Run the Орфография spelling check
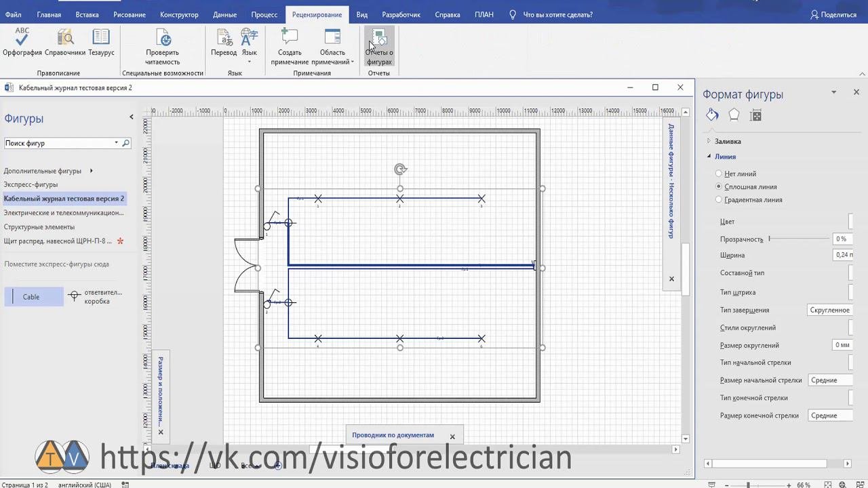This screenshot has height=488, width=868. pyautogui.click(x=22, y=42)
